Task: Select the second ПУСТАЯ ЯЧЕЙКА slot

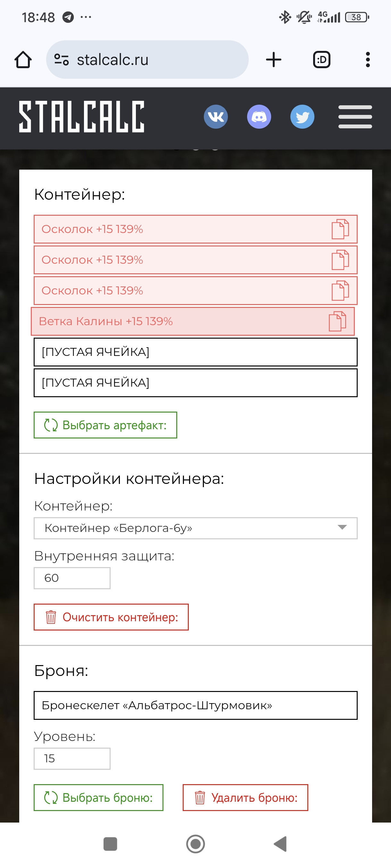Action: (x=195, y=382)
